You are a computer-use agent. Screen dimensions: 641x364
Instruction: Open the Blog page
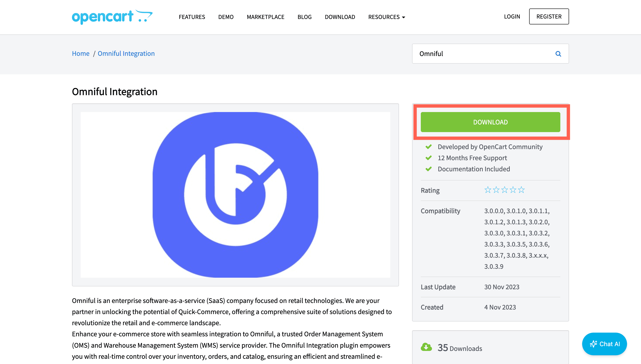click(305, 17)
